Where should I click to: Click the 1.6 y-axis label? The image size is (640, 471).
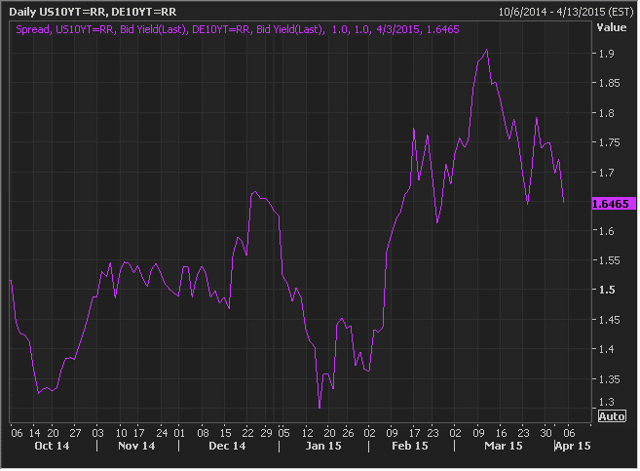pyautogui.click(x=608, y=231)
